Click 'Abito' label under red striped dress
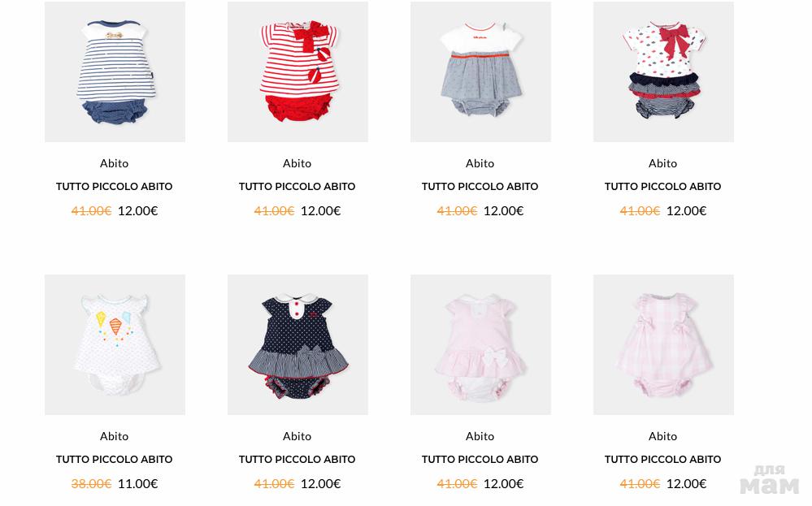Screen dimensions: 812x506 [297, 163]
